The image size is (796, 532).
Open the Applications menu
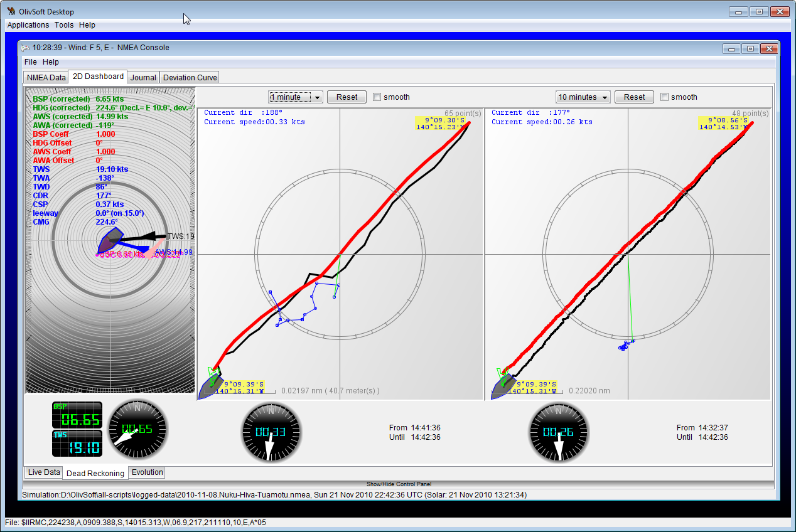pos(28,25)
